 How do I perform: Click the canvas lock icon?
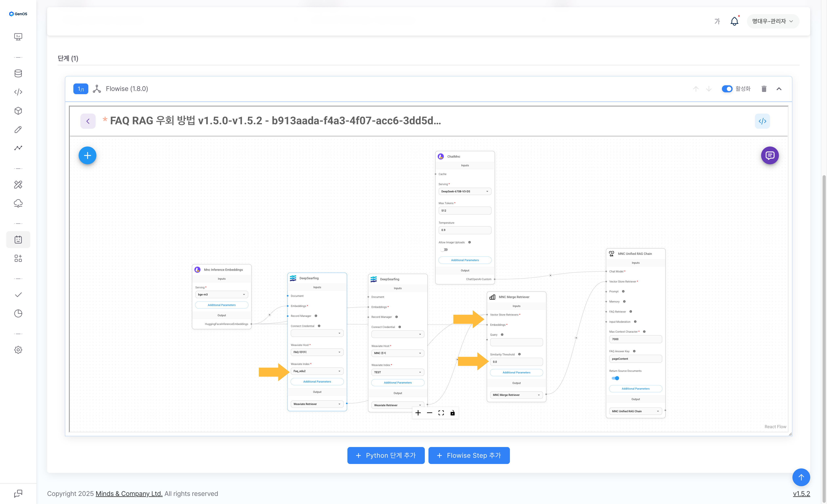coord(453,413)
